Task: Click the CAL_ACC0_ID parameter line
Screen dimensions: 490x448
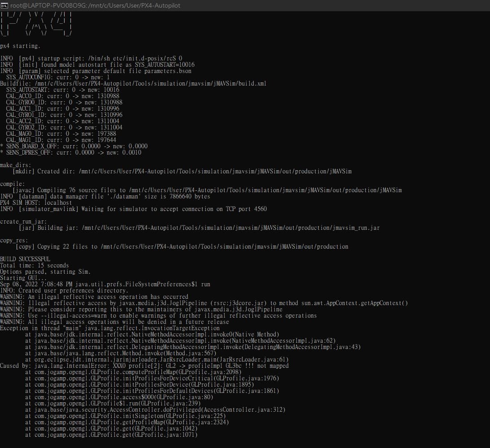Action: coord(62,96)
